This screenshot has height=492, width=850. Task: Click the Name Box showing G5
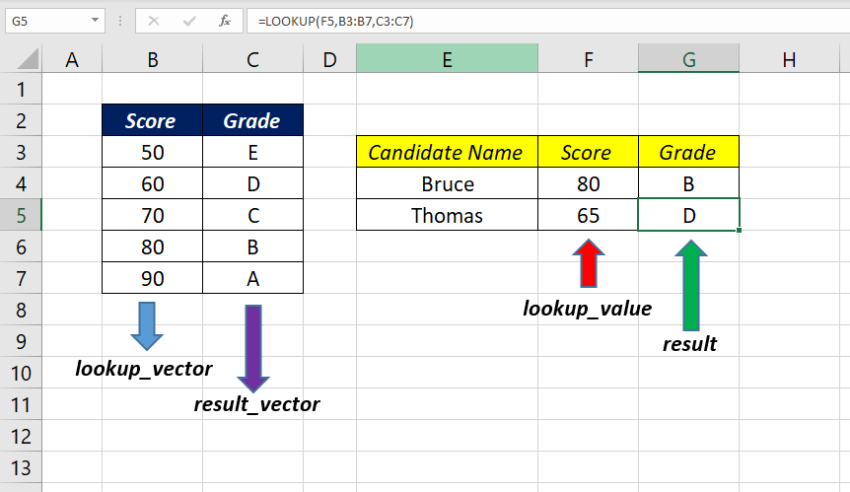pyautogui.click(x=45, y=20)
